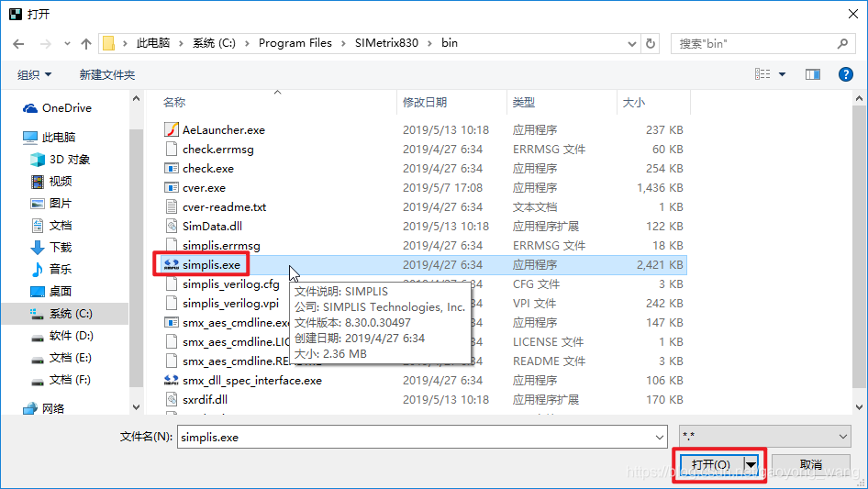This screenshot has width=868, height=489.
Task: Click the search "bin" field
Action: click(x=756, y=44)
